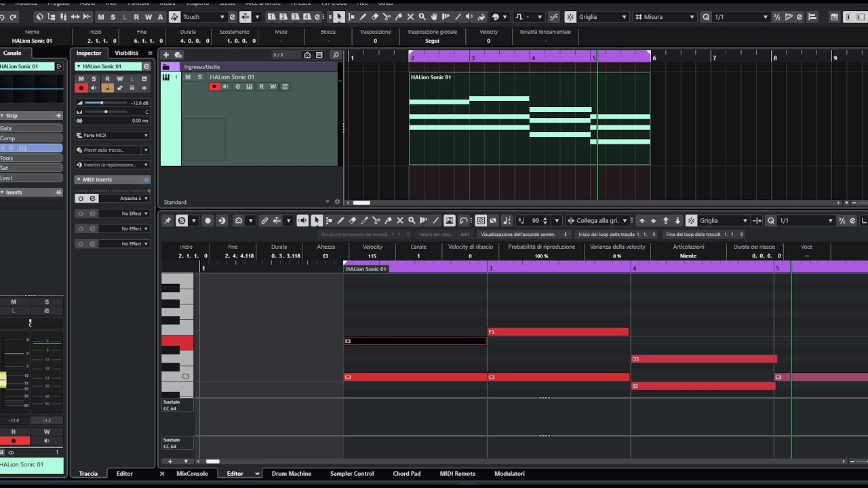The height and width of the screenshot is (488, 868).
Task: Toggle Solo Editor in Key Editor toolbar
Action: tap(182, 220)
